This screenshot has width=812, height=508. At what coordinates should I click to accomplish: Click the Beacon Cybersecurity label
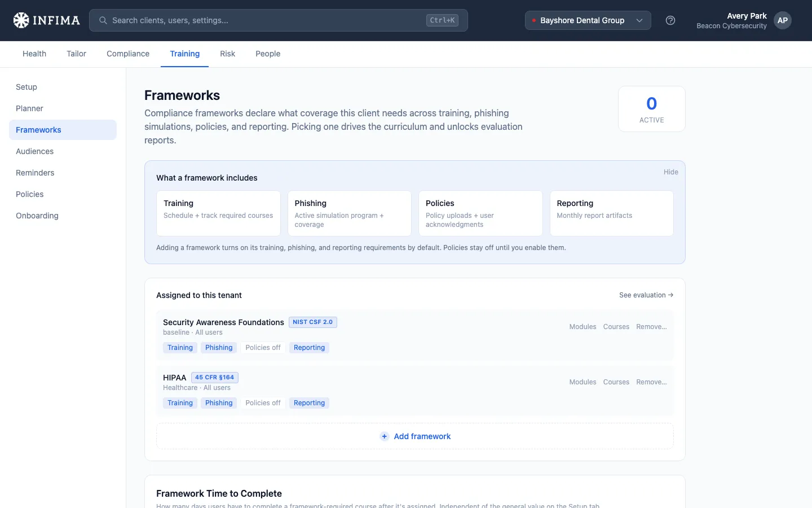click(x=731, y=26)
